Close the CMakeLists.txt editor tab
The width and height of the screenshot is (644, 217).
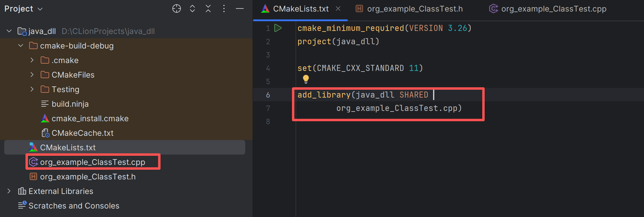(x=338, y=9)
